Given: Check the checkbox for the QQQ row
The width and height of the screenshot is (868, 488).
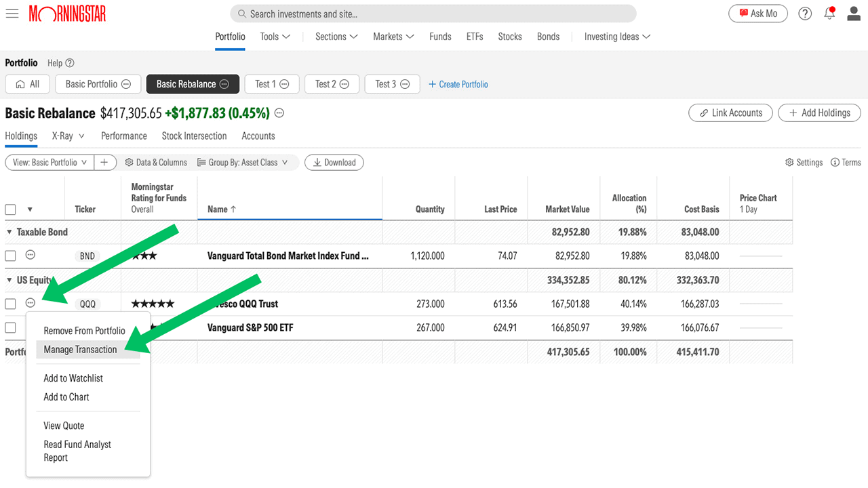Looking at the screenshot, I should pos(10,304).
